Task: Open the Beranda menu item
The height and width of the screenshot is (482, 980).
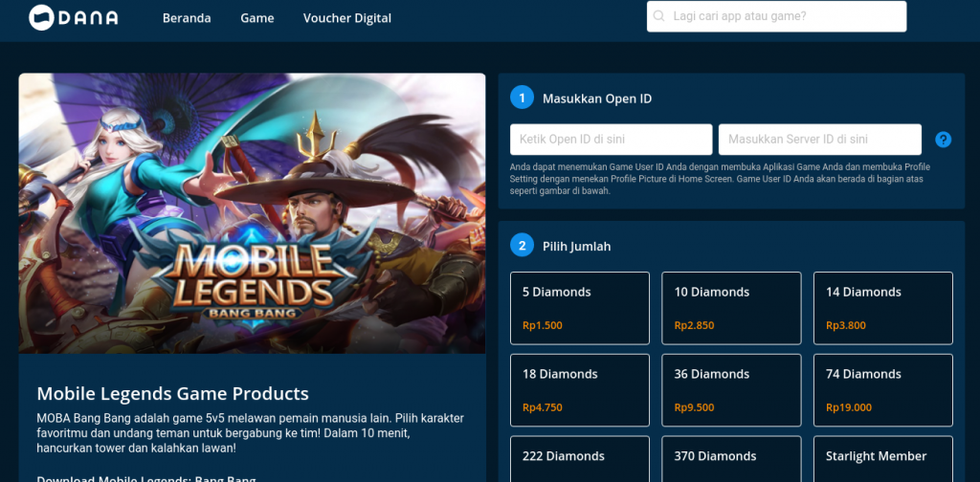Action: pyautogui.click(x=187, y=18)
